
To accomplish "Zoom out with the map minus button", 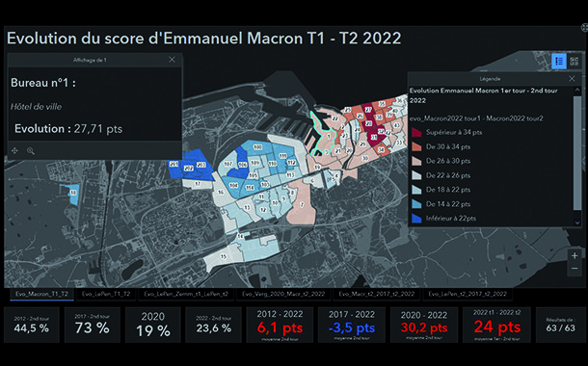I will click(x=575, y=269).
